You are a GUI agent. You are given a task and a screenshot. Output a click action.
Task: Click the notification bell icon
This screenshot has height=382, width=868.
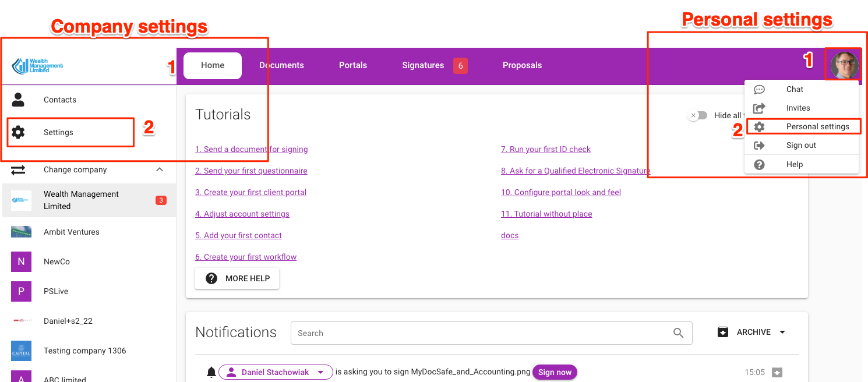211,372
